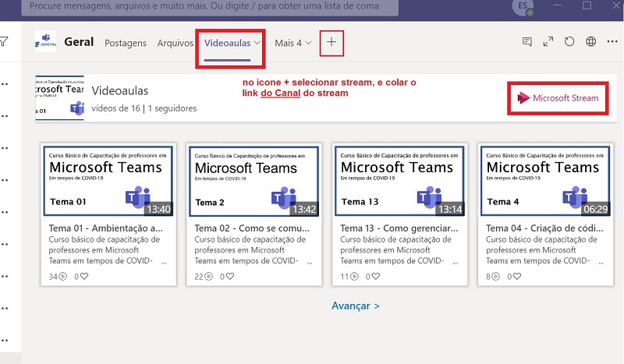Play the Tema 13 video thumbnail
Screen dimensions: 624x364
pos(399,181)
